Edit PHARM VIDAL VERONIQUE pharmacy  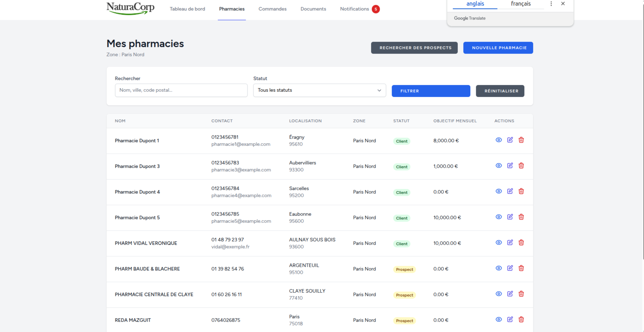click(x=510, y=242)
